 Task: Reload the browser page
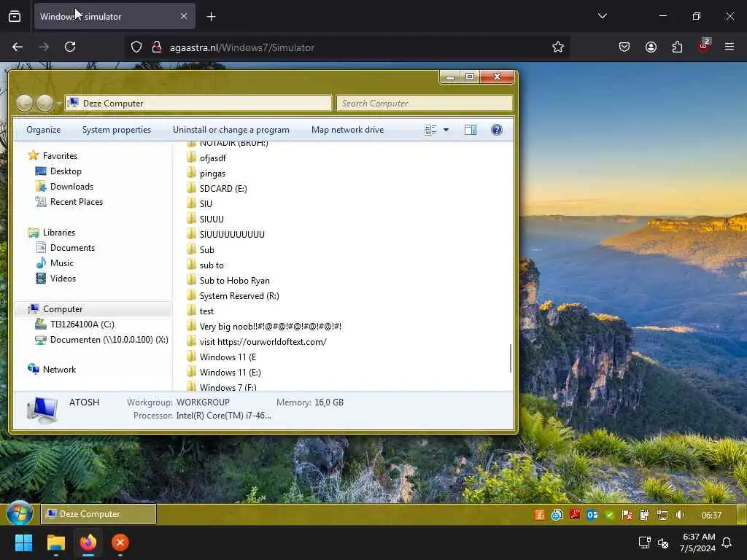(x=70, y=47)
